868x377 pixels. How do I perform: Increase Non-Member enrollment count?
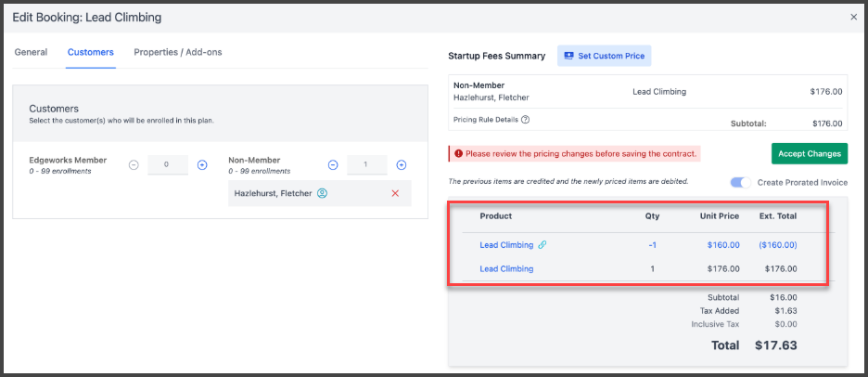pos(402,165)
